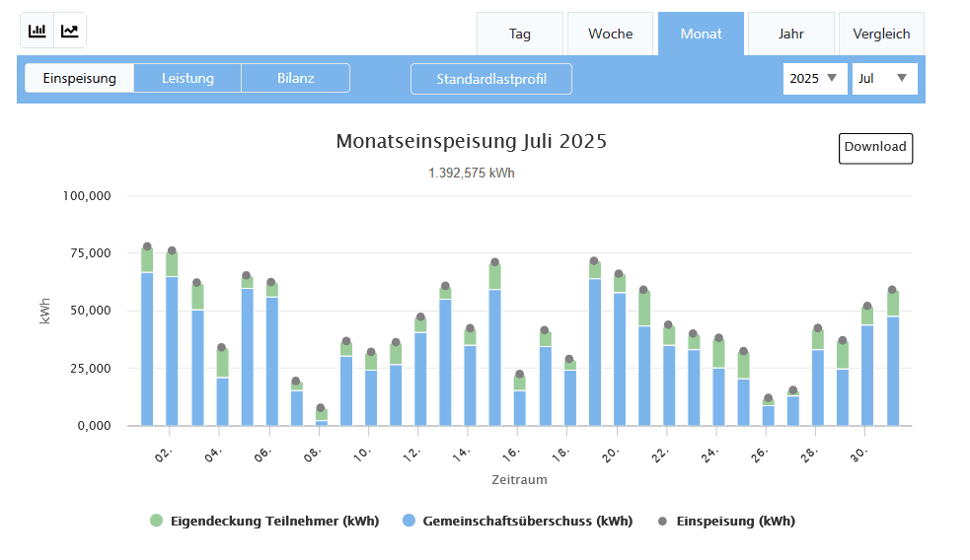Screen dimensions: 970x560
Task: Open the Vergleich tab
Action: (881, 34)
